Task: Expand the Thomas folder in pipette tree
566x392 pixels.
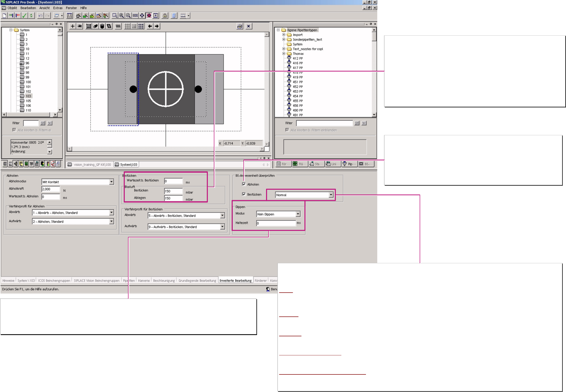Action: coord(284,53)
